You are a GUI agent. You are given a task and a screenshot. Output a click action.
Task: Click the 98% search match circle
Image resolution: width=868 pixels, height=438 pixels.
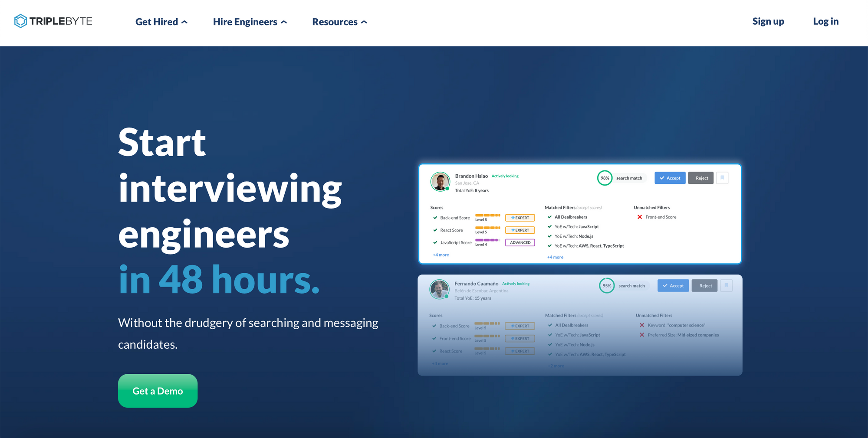(605, 178)
